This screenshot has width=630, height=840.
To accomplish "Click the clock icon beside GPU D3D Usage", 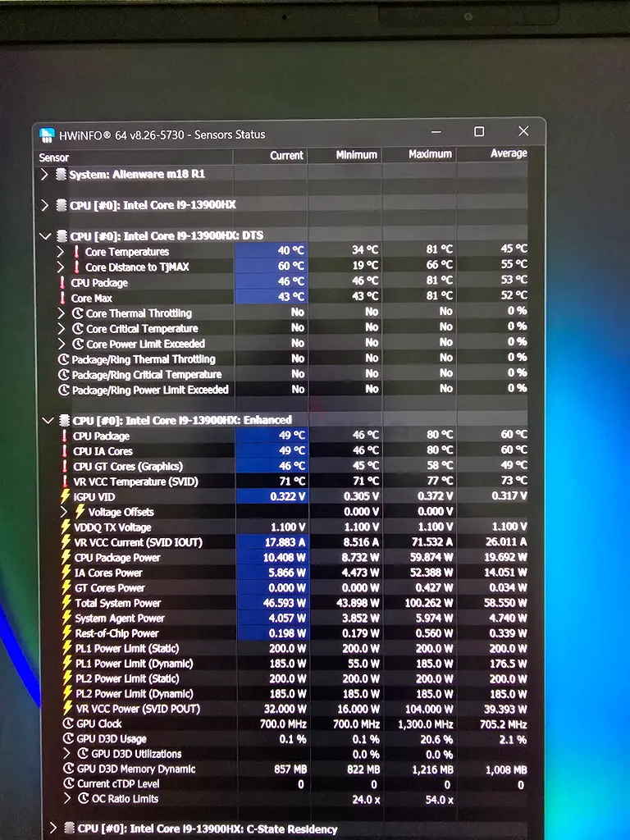I will [69, 739].
